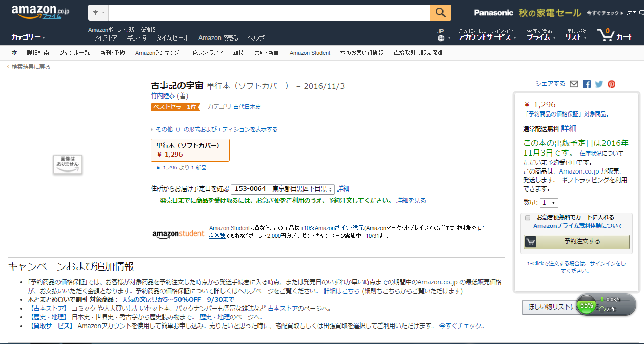The width and height of the screenshot is (644, 344).
Task: Open Amazonランキング tab
Action: (157, 53)
